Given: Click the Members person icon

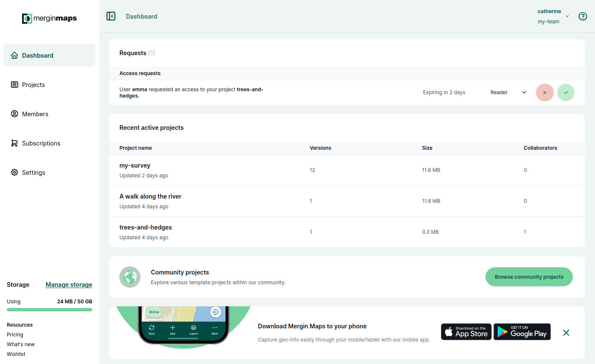Looking at the screenshot, I should 14,114.
